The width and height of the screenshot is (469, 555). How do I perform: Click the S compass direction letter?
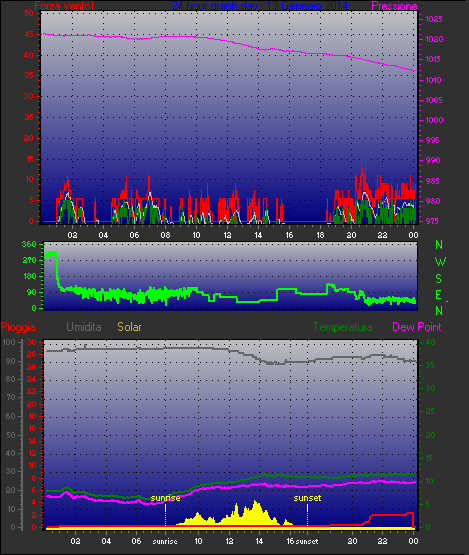click(439, 279)
